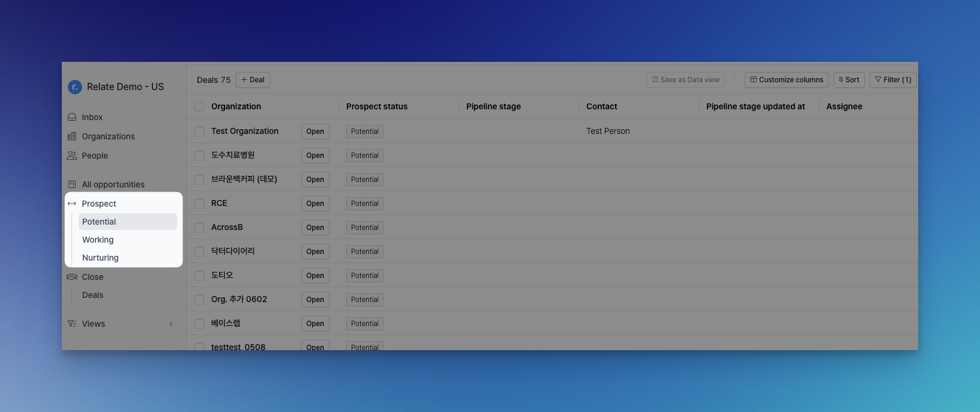Click Open button for Org. 추가 0602
The height and width of the screenshot is (412, 980).
pos(315,300)
